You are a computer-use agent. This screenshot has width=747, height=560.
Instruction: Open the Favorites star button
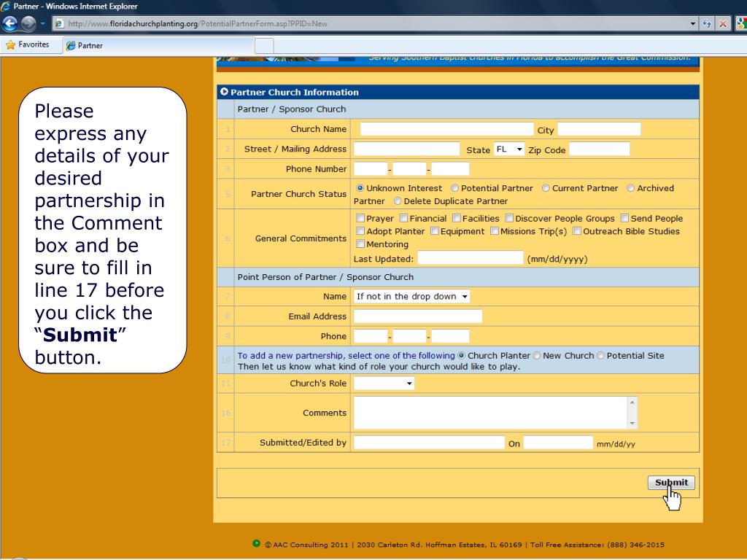[x=28, y=44]
